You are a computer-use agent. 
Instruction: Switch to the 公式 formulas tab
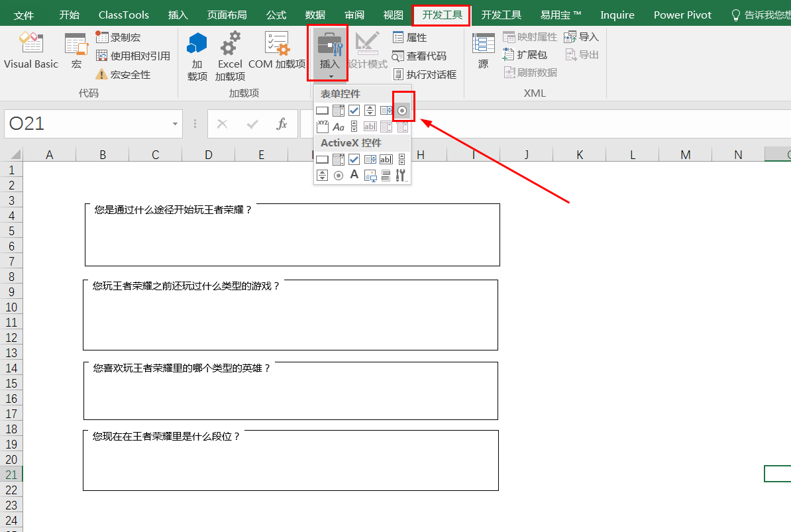tap(276, 15)
